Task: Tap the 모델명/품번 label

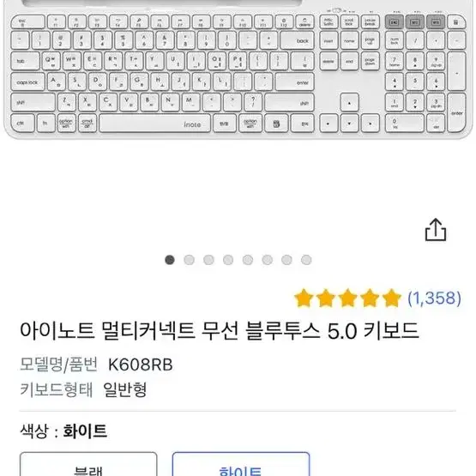Action: click(x=58, y=365)
